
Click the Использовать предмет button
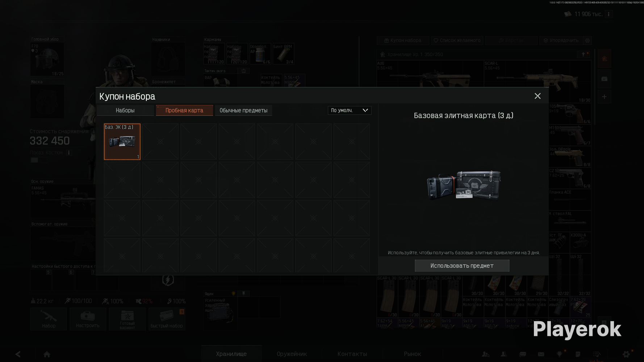pos(462,266)
